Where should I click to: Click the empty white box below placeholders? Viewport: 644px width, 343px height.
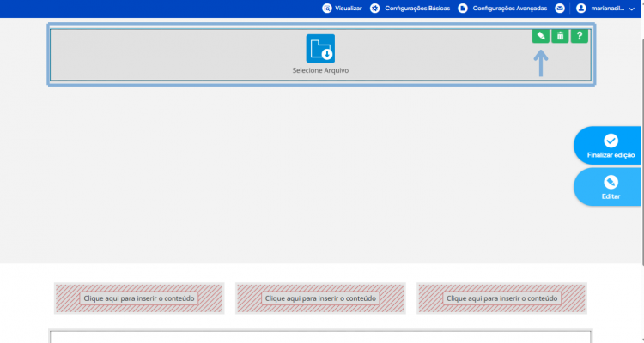(320, 337)
